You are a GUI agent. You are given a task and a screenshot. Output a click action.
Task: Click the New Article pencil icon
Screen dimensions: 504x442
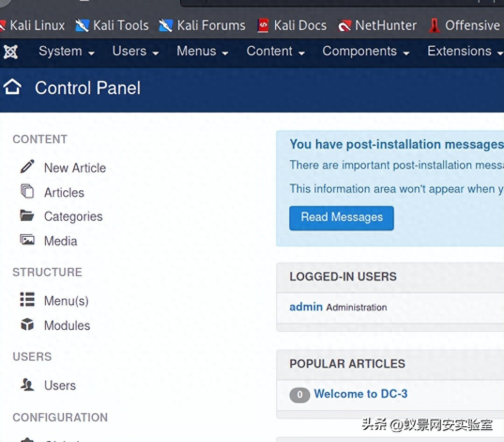(27, 167)
